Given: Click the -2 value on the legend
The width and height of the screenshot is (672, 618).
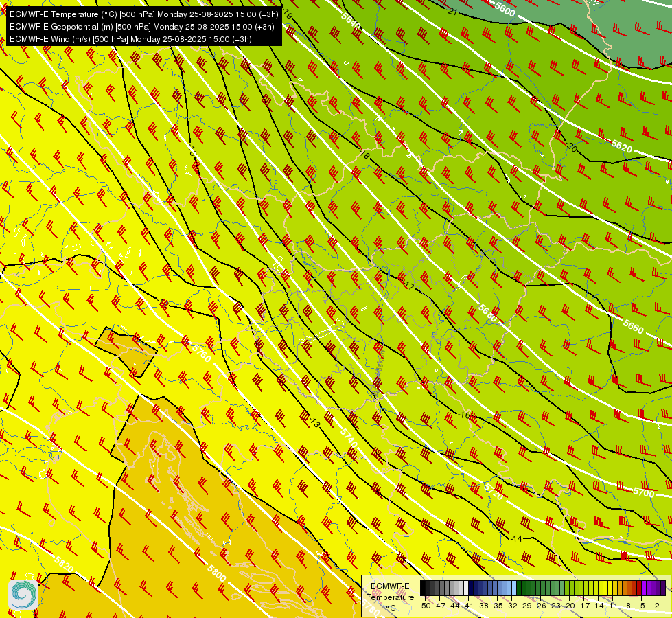Looking at the screenshot, I should tap(656, 606).
